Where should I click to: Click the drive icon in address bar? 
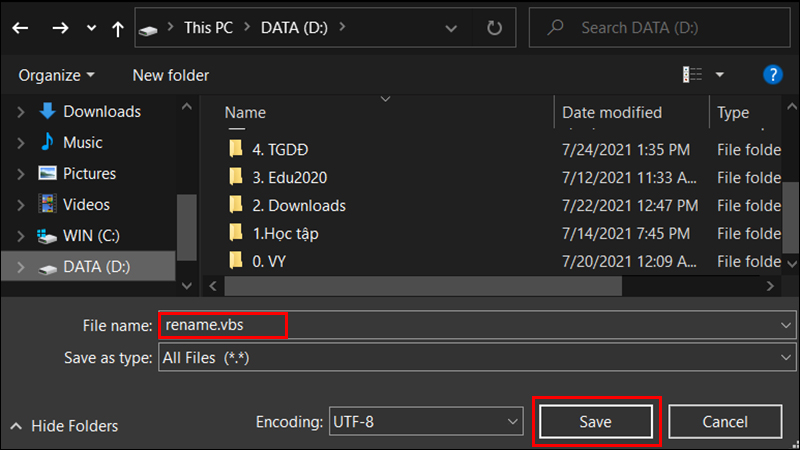point(148,31)
